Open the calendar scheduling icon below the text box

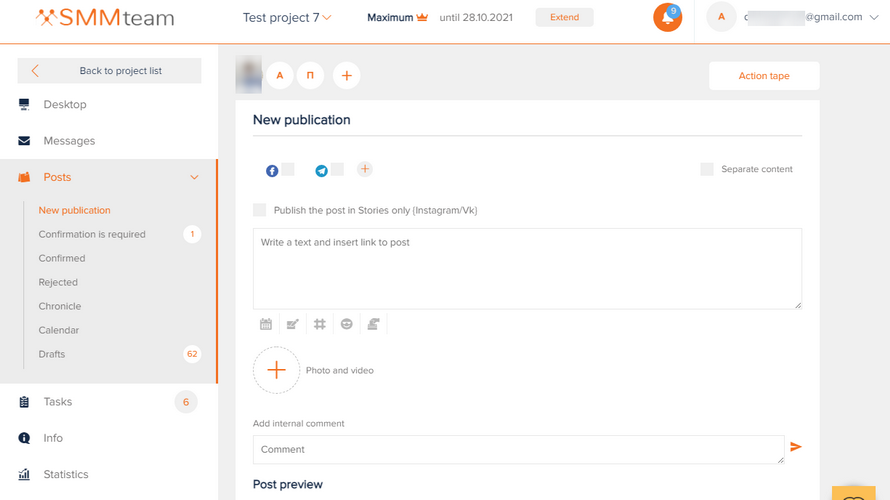click(266, 324)
